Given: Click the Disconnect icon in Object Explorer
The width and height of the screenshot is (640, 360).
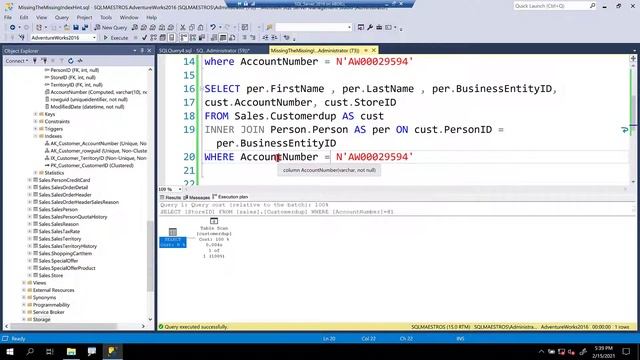Looking at the screenshot, I should pyautogui.click(x=44, y=61).
